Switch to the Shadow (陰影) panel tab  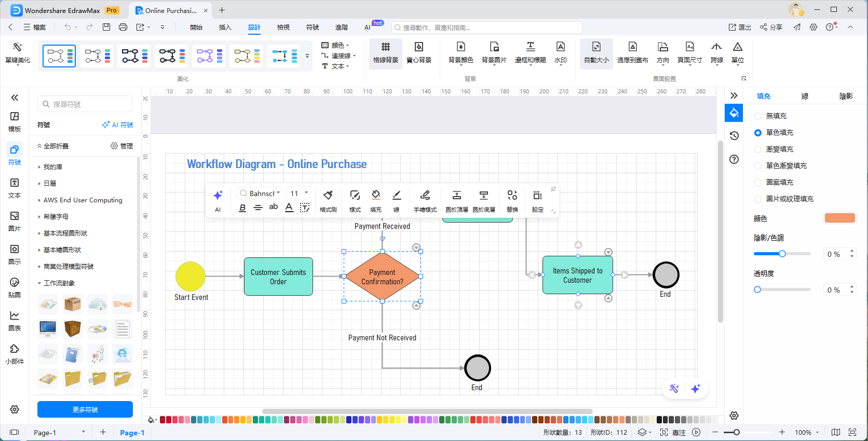coord(846,96)
